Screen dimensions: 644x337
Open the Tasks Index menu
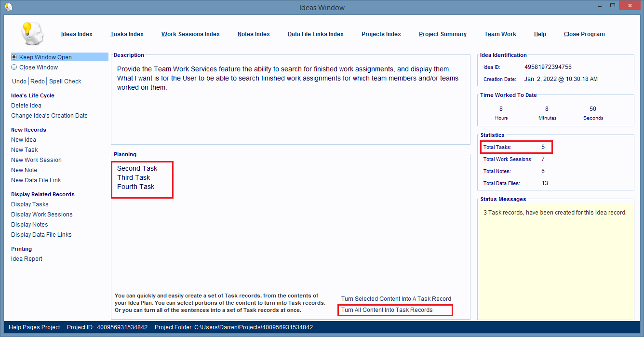[x=127, y=34]
